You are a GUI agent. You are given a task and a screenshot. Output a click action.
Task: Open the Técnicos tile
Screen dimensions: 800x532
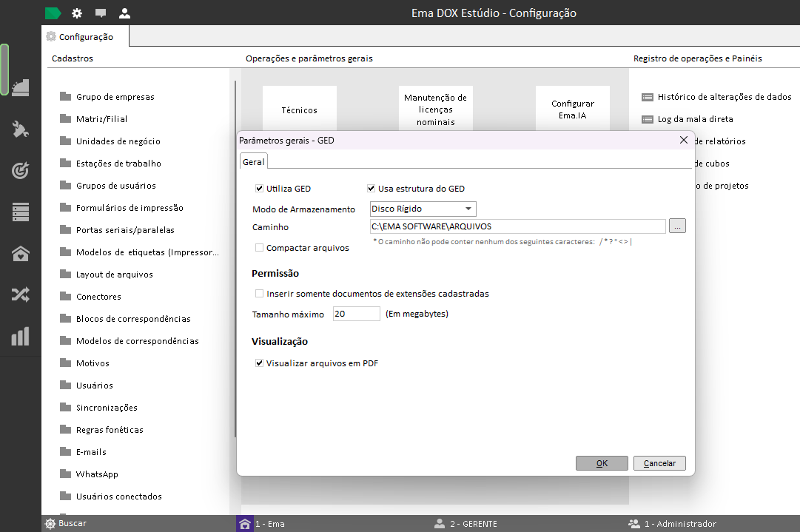point(300,110)
